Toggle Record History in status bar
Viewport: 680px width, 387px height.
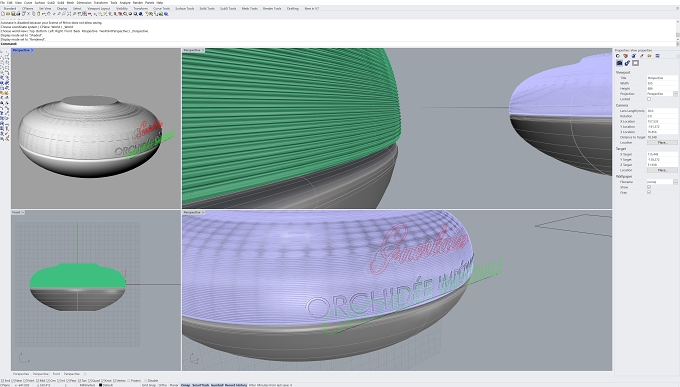[235, 385]
